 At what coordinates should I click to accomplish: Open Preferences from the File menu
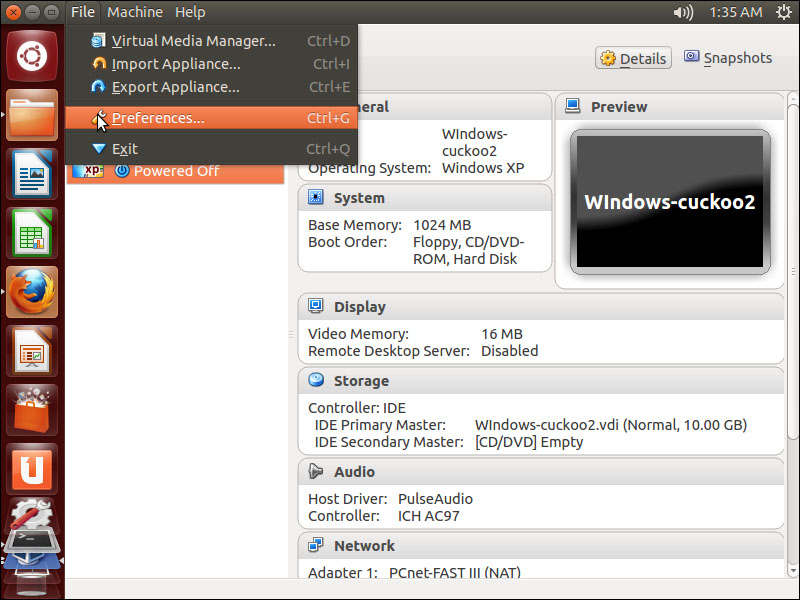pyautogui.click(x=211, y=118)
